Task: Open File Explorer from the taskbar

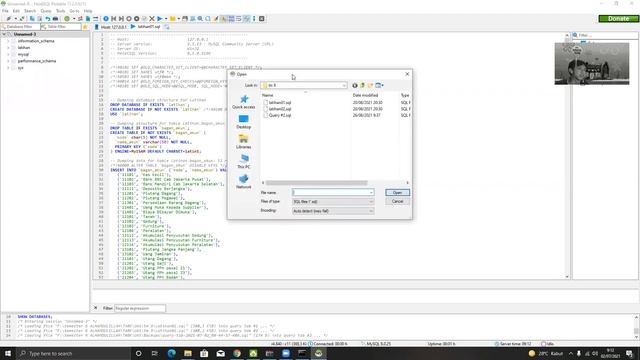Action: click(188, 353)
